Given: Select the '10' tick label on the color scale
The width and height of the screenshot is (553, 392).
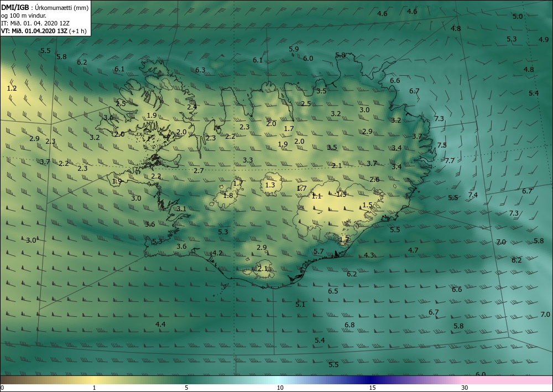Looking at the screenshot, I should pos(280,388).
